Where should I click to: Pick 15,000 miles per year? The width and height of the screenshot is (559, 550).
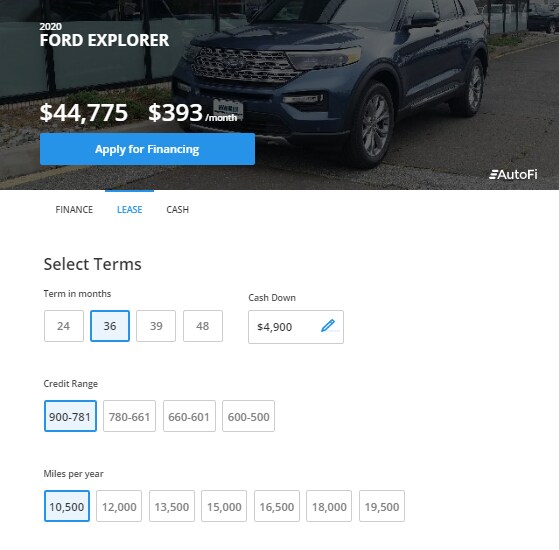point(224,506)
